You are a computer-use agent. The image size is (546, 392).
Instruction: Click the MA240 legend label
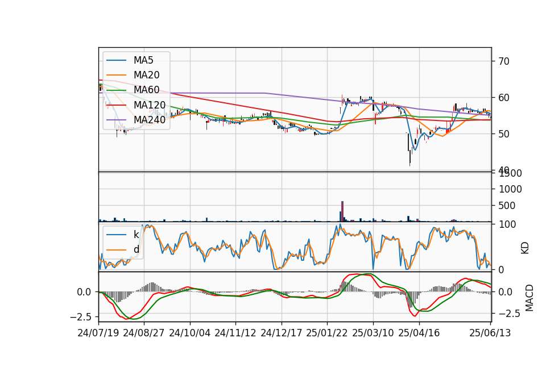[150, 120]
